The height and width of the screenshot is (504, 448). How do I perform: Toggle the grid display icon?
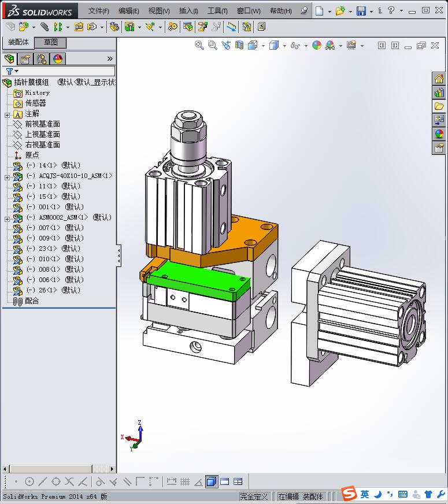click(185, 481)
